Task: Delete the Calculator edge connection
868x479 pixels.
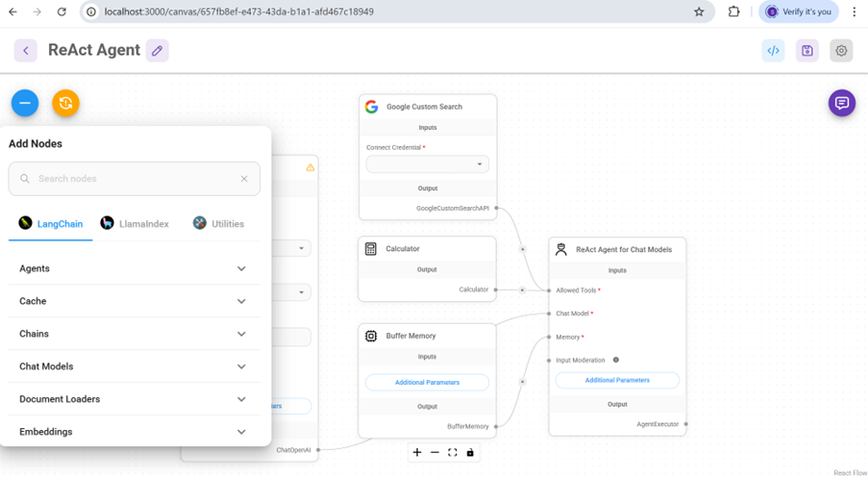Action: (522, 290)
